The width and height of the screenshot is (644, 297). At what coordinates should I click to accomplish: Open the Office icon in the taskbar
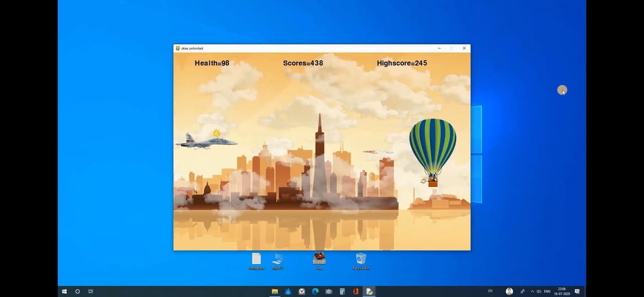tap(356, 291)
